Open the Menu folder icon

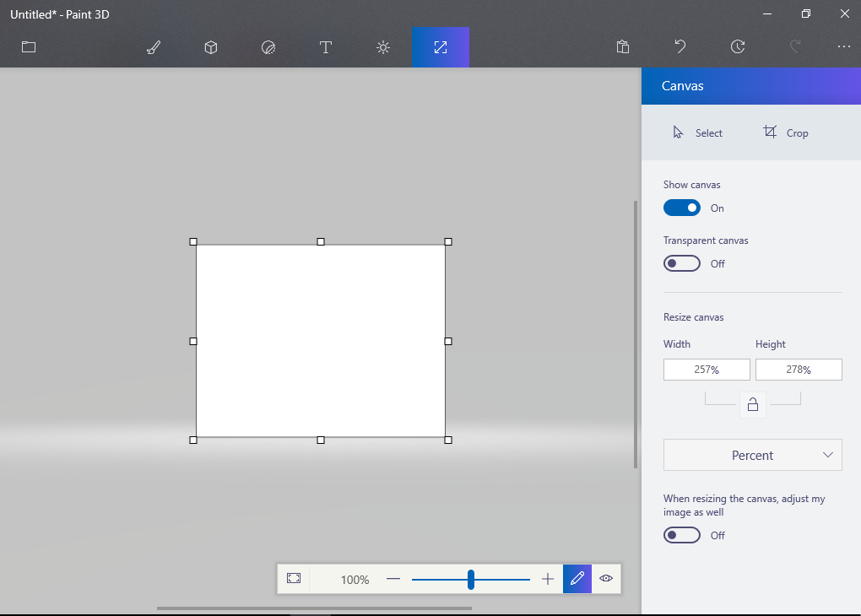[29, 47]
